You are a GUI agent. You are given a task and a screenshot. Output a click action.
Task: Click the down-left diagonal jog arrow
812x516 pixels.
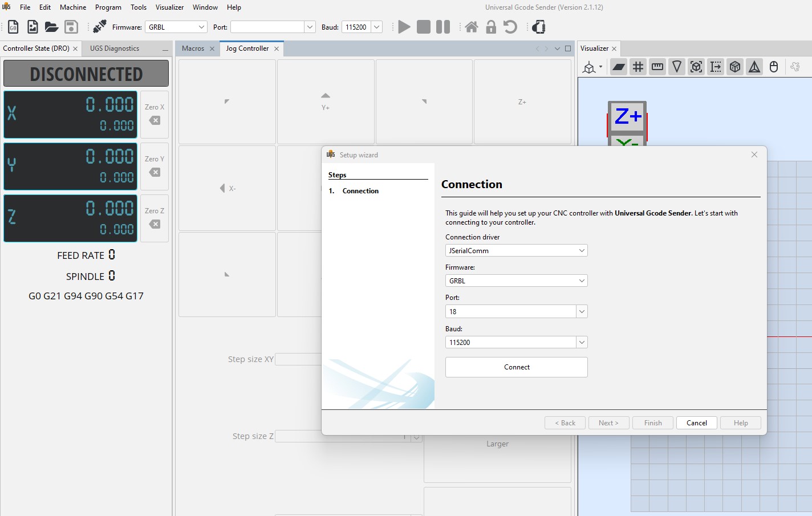point(228,274)
